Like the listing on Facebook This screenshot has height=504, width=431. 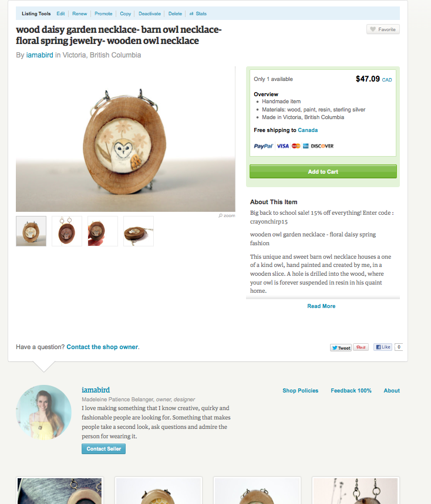coord(383,347)
